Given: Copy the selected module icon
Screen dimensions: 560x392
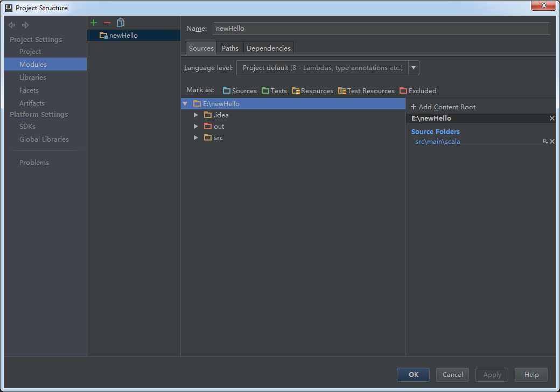Looking at the screenshot, I should click(x=121, y=23).
